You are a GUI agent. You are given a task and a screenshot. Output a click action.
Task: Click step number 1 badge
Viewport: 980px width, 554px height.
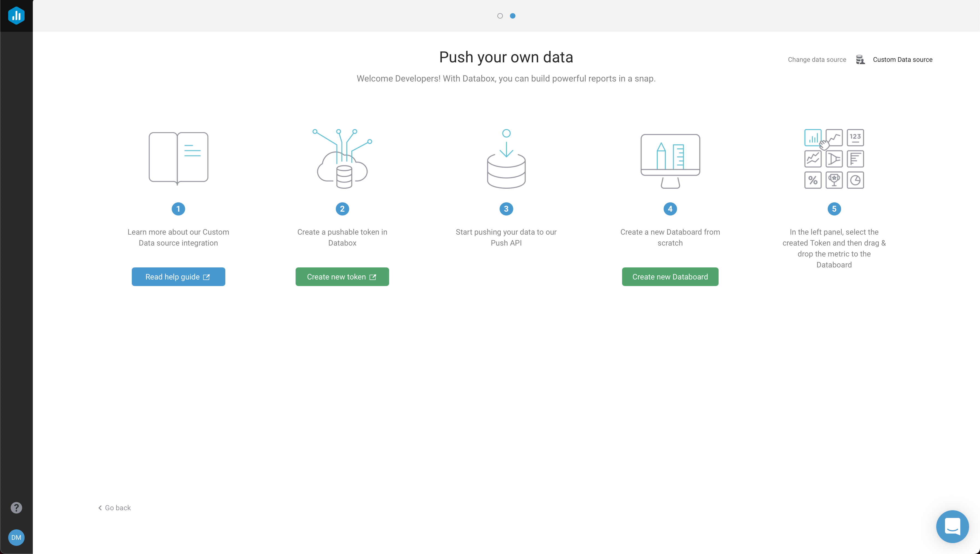pyautogui.click(x=179, y=209)
